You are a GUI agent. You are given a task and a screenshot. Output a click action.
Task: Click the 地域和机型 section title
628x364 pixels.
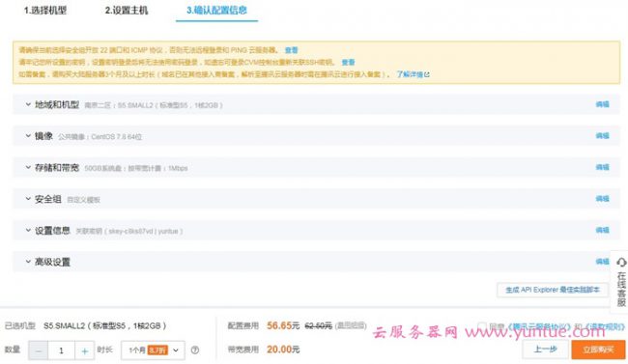(x=57, y=104)
